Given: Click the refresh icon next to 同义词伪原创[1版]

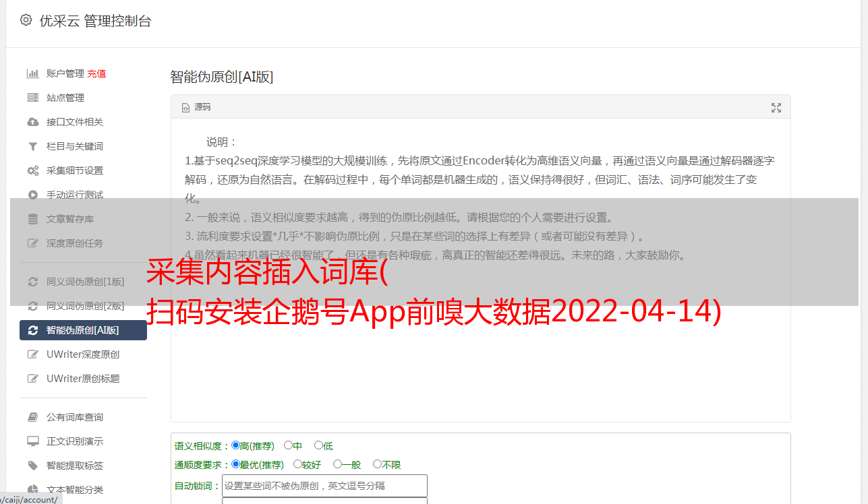Looking at the screenshot, I should pyautogui.click(x=32, y=282).
